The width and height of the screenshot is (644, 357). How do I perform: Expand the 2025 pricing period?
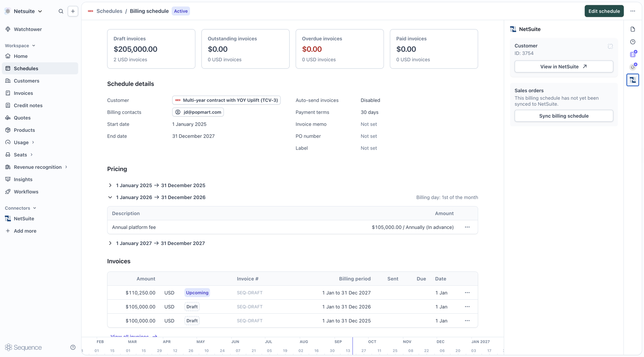tap(110, 186)
